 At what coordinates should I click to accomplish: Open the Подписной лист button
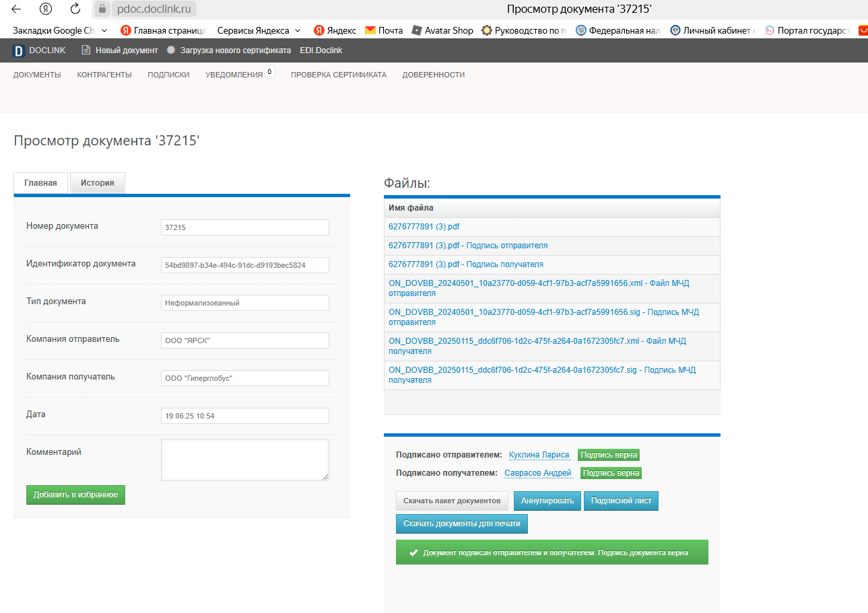pos(621,501)
